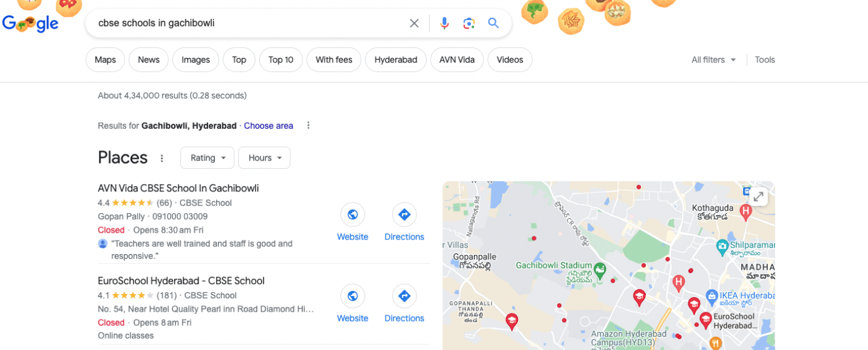Clear the search box with the X icon
The width and height of the screenshot is (868, 350).
414,22
